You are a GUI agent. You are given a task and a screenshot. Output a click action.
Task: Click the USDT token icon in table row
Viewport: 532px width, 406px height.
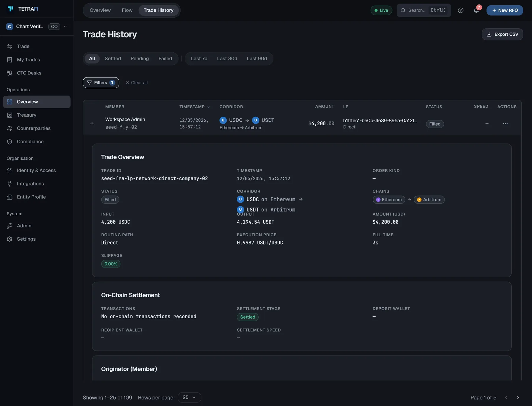[256, 120]
